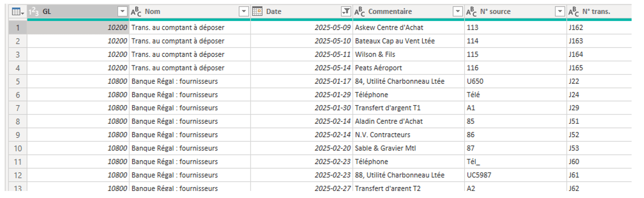Click the Nom column text type icon
Viewport: 644px width, 198px height.
136,12
